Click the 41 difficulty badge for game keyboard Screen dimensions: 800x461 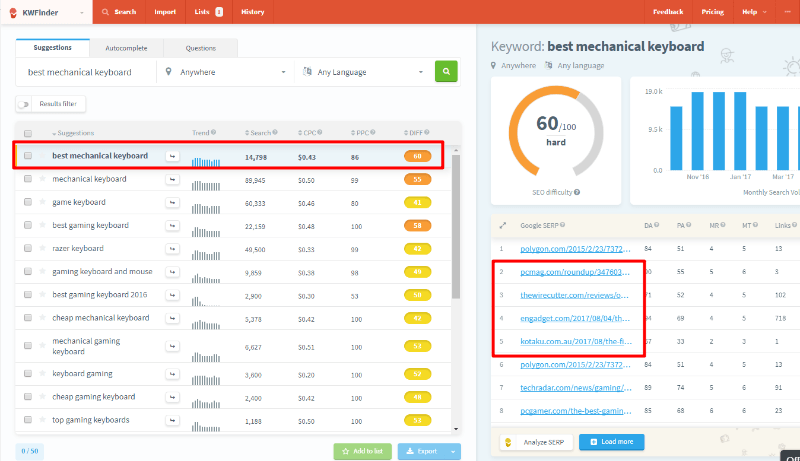click(417, 202)
